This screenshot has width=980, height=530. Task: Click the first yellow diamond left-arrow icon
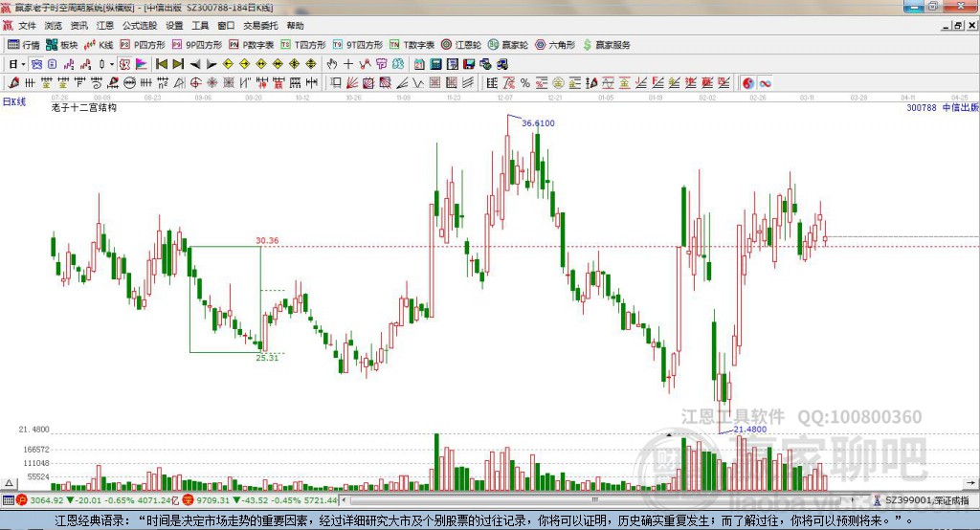click(228, 64)
